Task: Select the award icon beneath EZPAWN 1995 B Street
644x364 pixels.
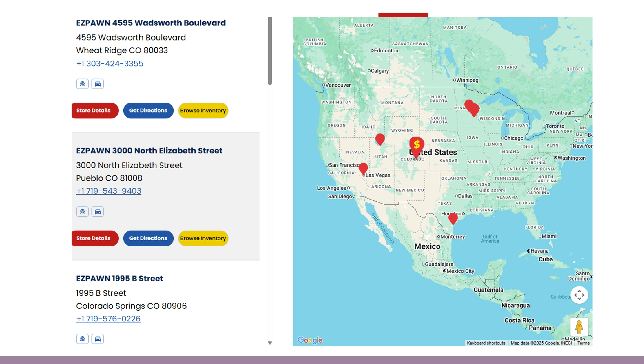Action: click(x=82, y=339)
